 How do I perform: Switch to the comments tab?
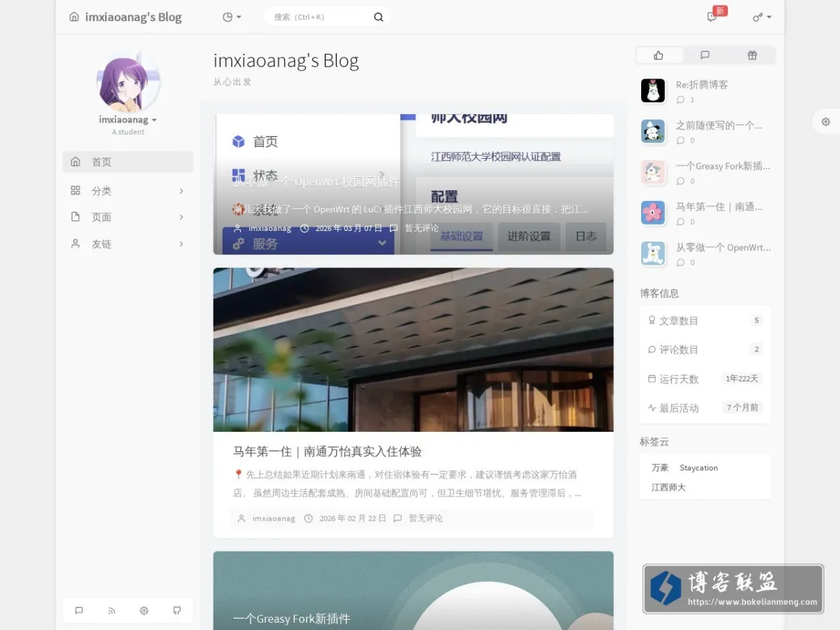(x=705, y=55)
